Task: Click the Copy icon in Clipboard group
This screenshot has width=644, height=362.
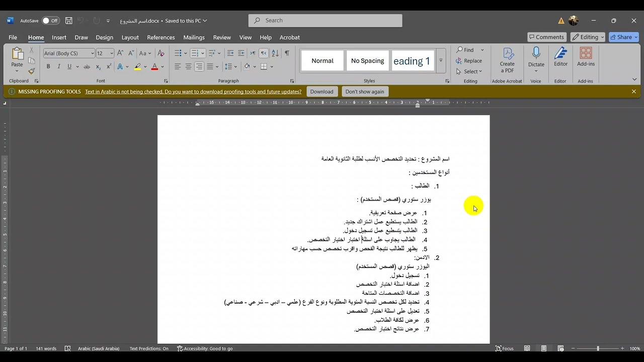Action: click(31, 60)
